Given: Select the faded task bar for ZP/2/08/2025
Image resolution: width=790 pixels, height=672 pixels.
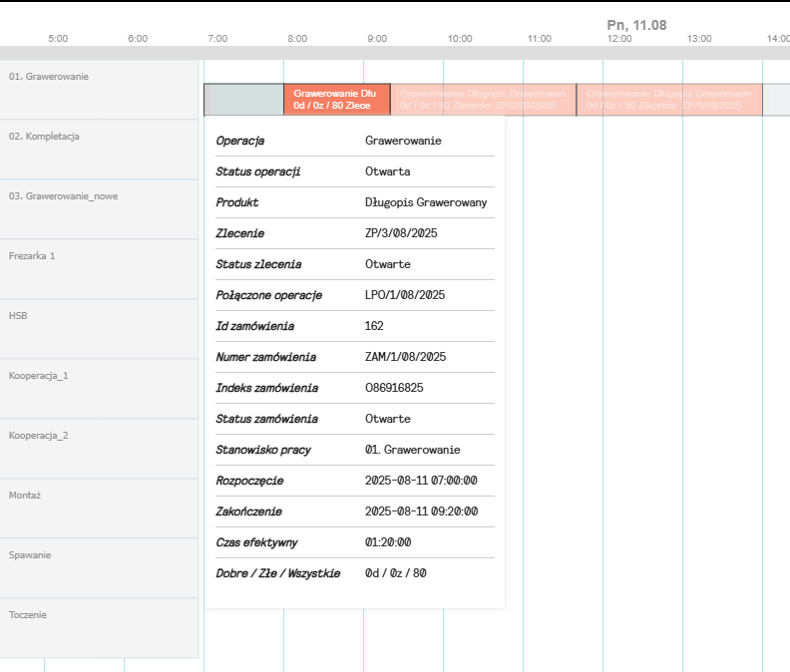Looking at the screenshot, I should 483,99.
